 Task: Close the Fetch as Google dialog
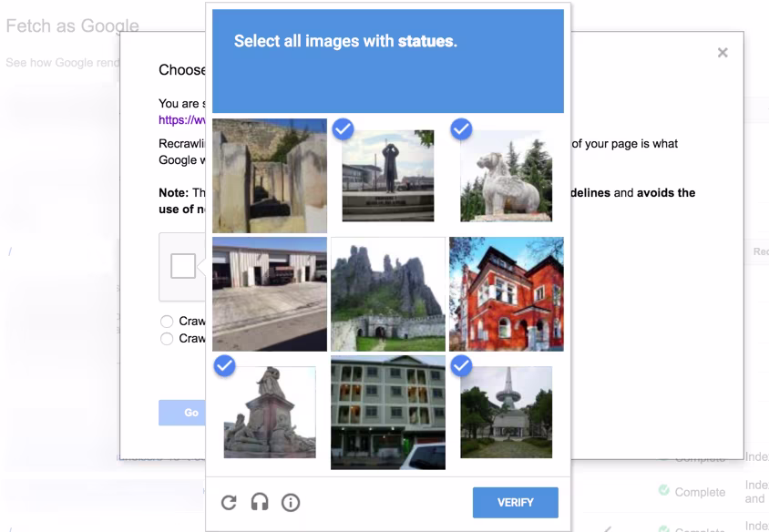point(723,52)
